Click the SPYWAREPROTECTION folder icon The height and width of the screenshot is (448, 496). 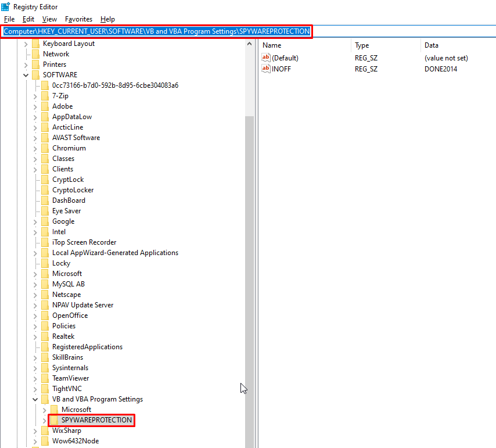pos(55,420)
